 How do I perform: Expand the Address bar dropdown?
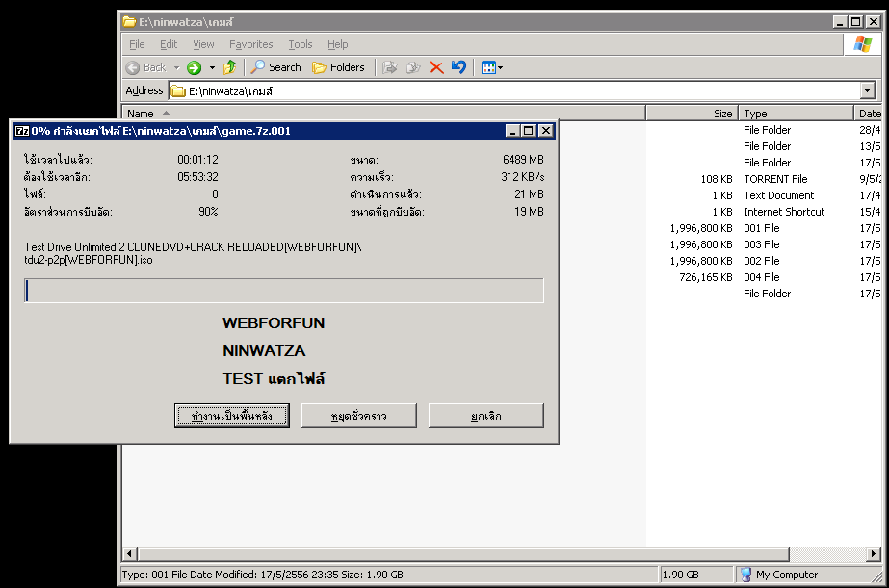[x=868, y=90]
